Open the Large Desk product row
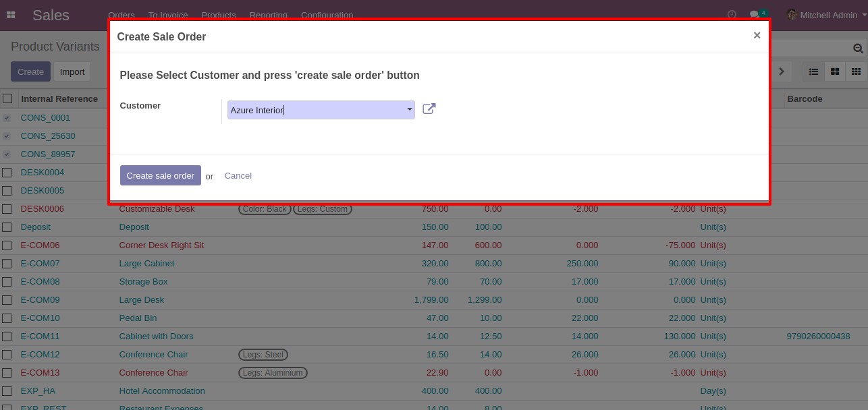868x410 pixels. coord(434,299)
